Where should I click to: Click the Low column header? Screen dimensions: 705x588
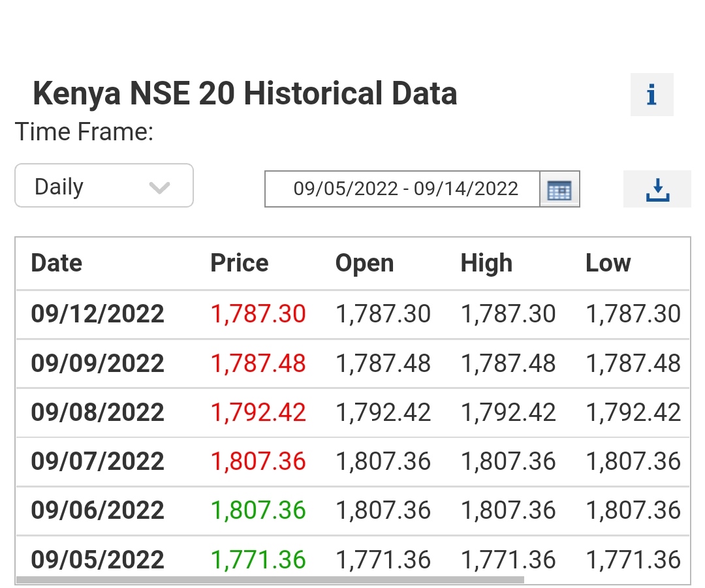pyautogui.click(x=608, y=263)
